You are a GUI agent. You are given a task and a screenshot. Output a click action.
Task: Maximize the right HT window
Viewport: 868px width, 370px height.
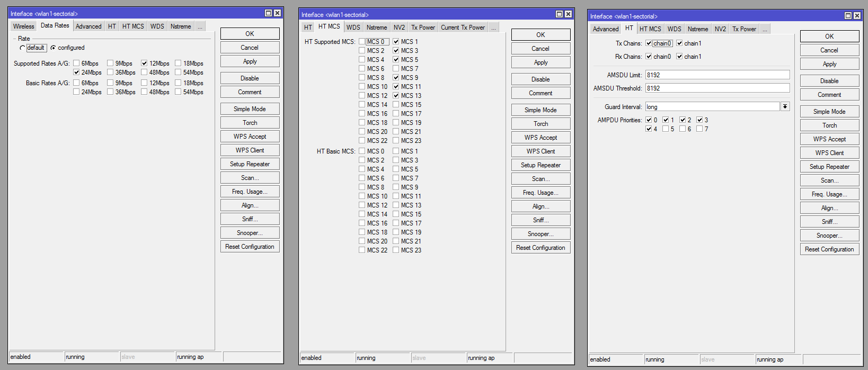848,16
